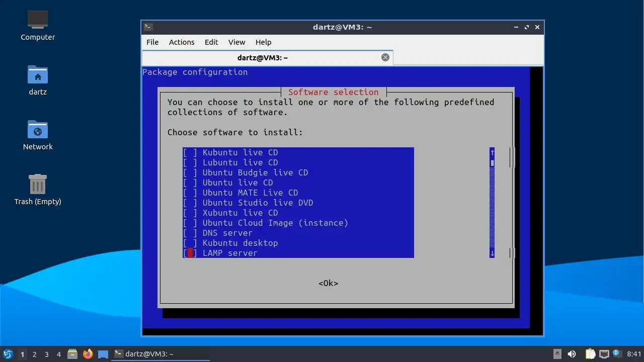The height and width of the screenshot is (362, 644).
Task: Close the dartz@VM3 terminal tab
Action: pyautogui.click(x=385, y=57)
